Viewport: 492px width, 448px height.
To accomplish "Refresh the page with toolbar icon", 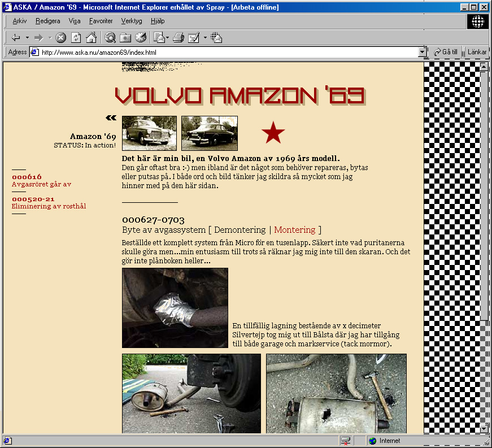I will (x=76, y=38).
